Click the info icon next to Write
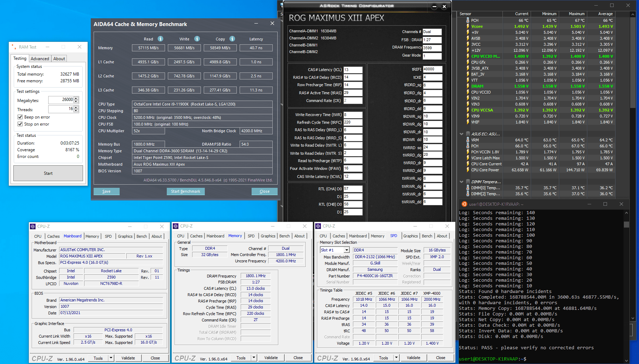639x364 pixels. click(197, 39)
